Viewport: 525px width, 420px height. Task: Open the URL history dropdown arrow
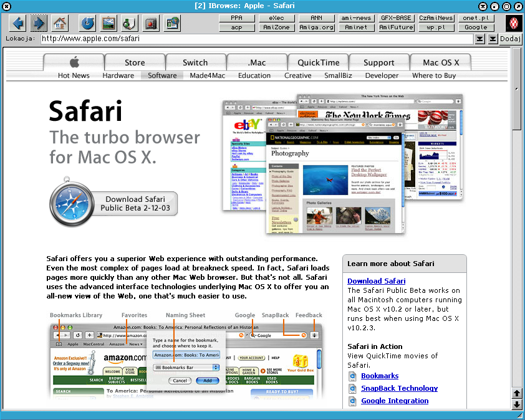pos(480,39)
